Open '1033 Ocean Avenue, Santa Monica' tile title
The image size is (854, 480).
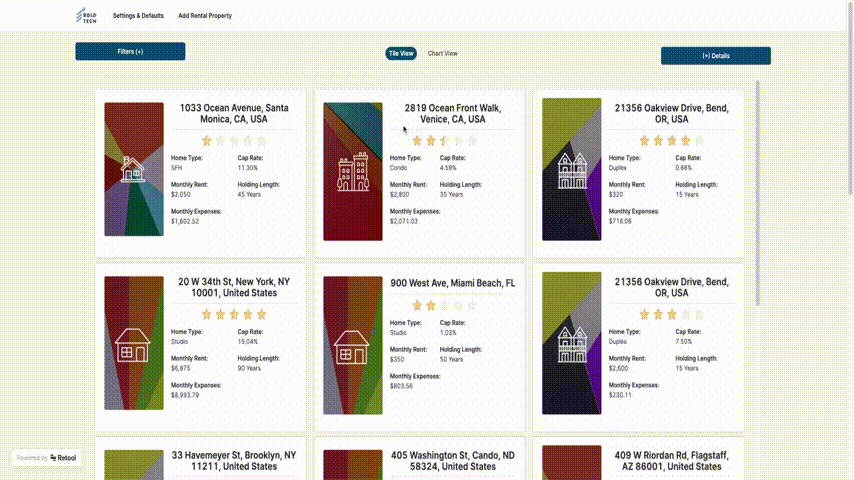pos(234,113)
